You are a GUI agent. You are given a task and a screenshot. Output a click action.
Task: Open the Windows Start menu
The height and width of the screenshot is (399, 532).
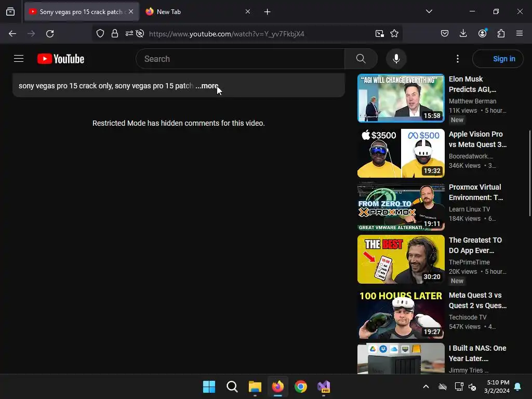tap(209, 387)
